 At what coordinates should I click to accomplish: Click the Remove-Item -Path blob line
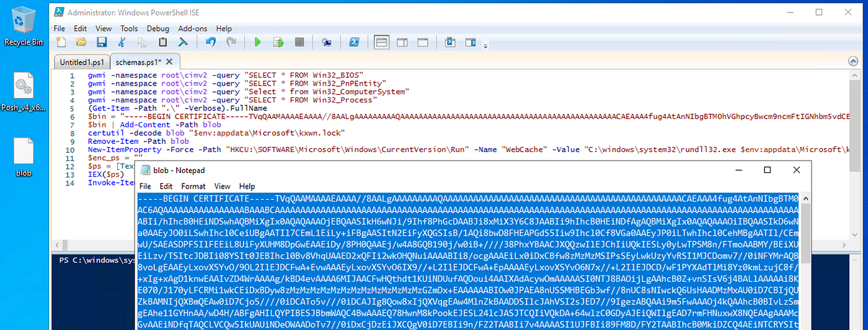(138, 141)
